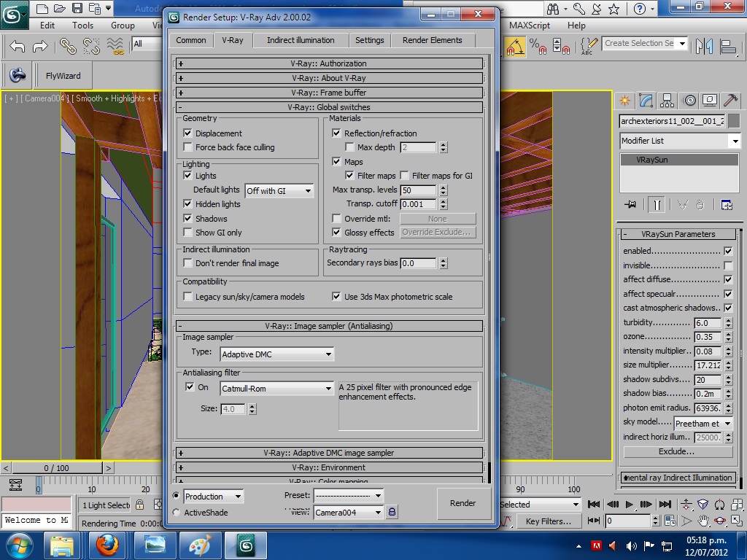
Task: Select the Unlink Selection tool
Action: pyautogui.click(x=91, y=46)
